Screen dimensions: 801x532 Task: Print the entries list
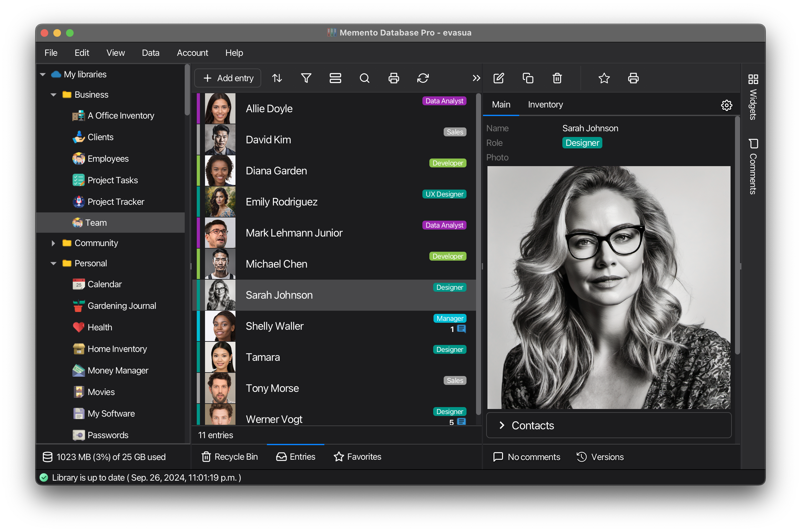coord(394,78)
